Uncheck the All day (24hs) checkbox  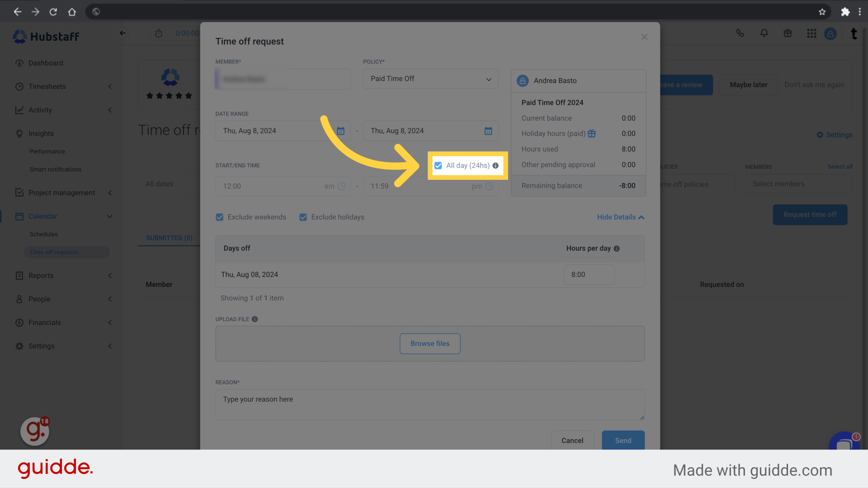pos(438,166)
